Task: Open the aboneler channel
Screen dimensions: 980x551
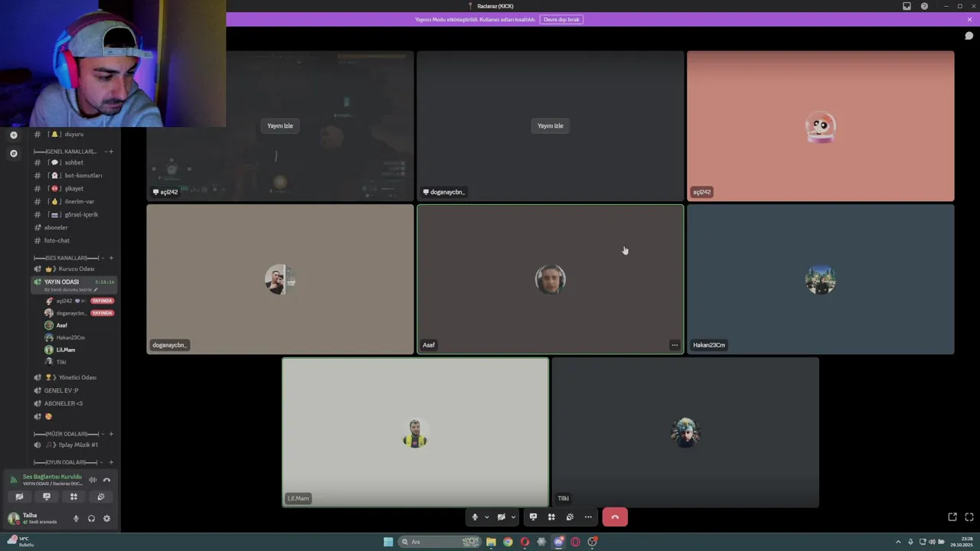Action: tap(74, 227)
